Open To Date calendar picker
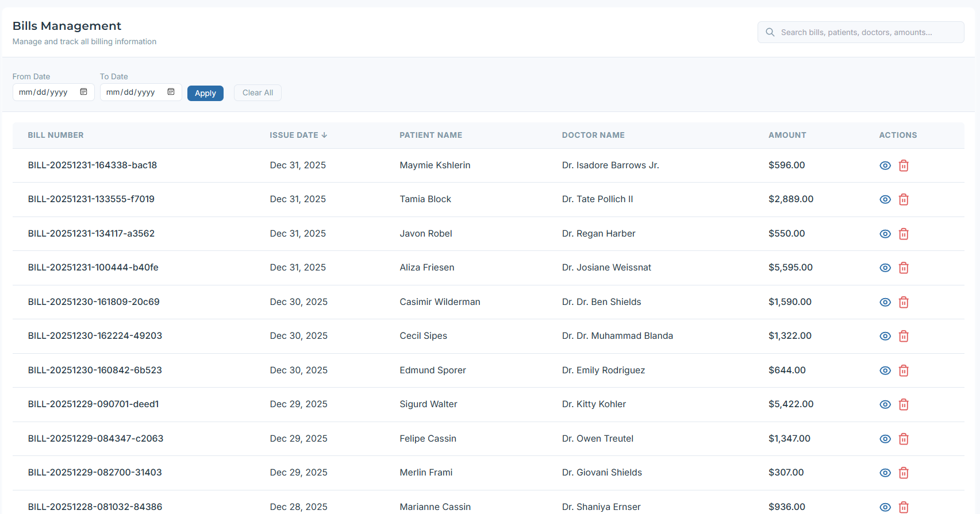The height and width of the screenshot is (514, 980). [x=171, y=92]
